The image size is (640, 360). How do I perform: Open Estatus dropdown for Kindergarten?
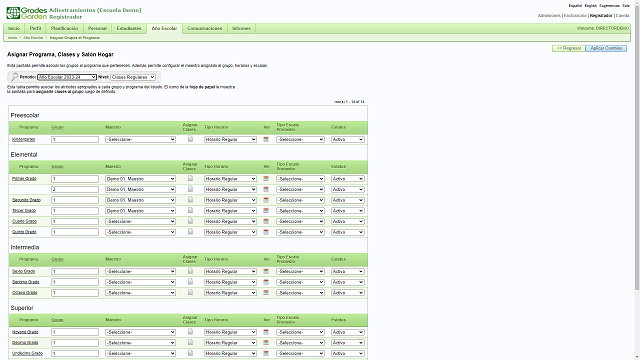point(348,140)
